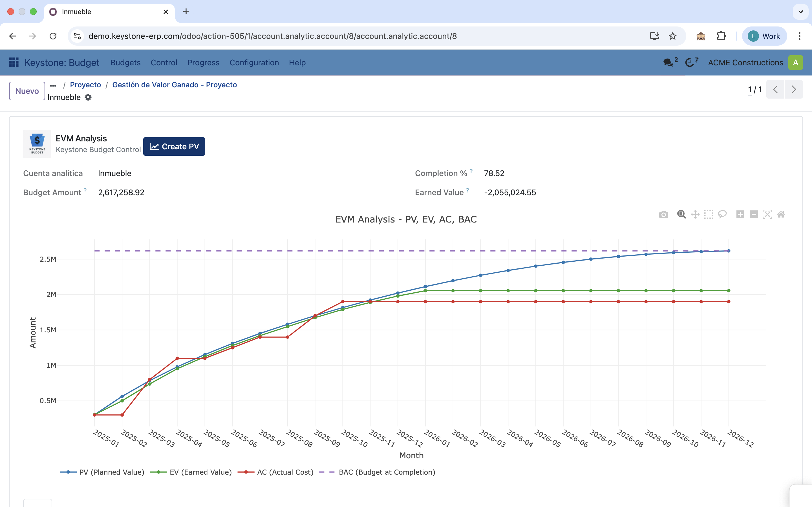Toggle EV (Earned Value) legend trace
Screen dimensions: 812x507
200,472
